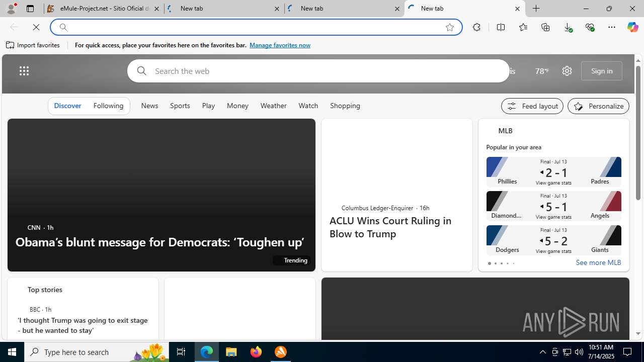The height and width of the screenshot is (362, 644).
Task: Open File Explorer from taskbar
Action: [x=231, y=352]
